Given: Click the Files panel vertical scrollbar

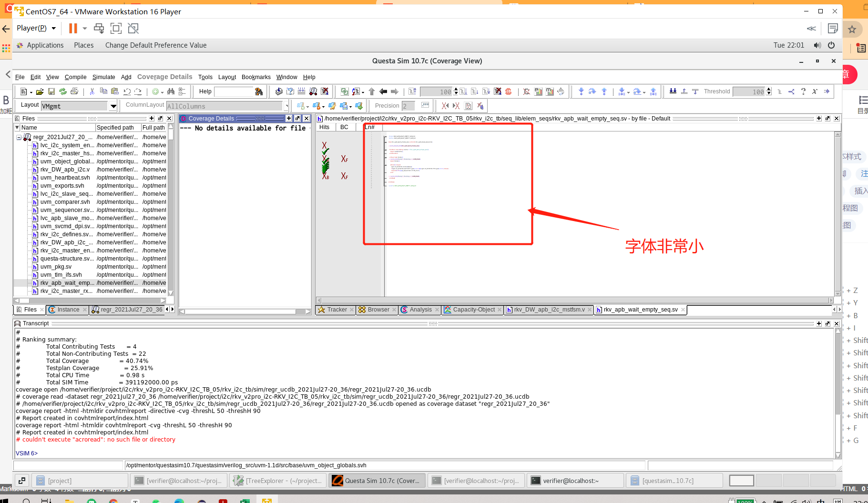Looking at the screenshot, I should click(171, 210).
